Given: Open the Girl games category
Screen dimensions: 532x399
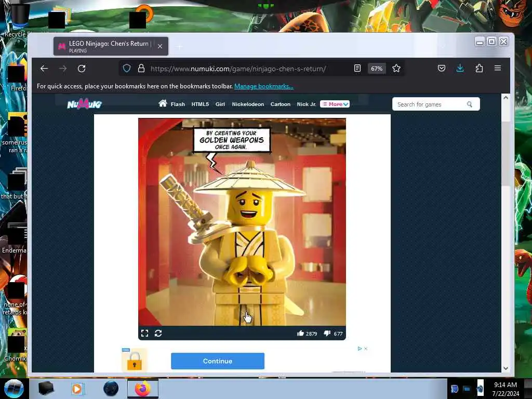Looking at the screenshot, I should tap(220, 104).
